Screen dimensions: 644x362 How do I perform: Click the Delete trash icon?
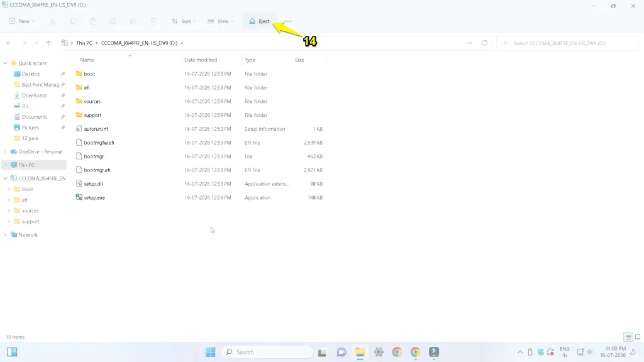tap(153, 21)
